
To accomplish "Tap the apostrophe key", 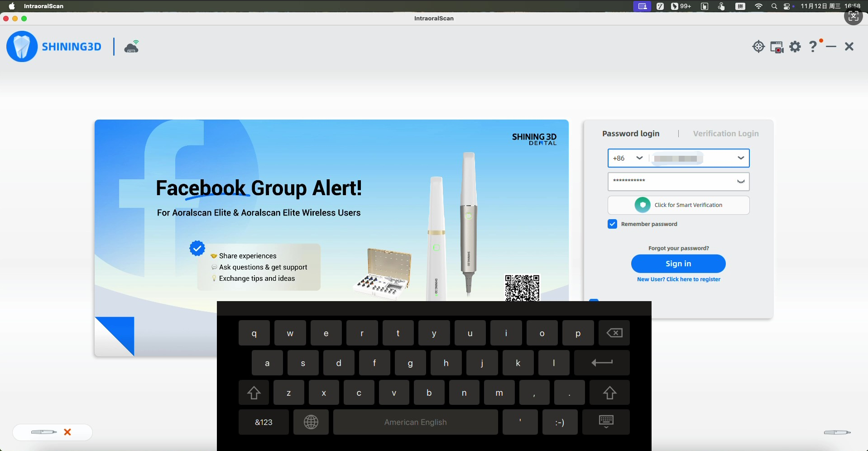I will point(520,422).
